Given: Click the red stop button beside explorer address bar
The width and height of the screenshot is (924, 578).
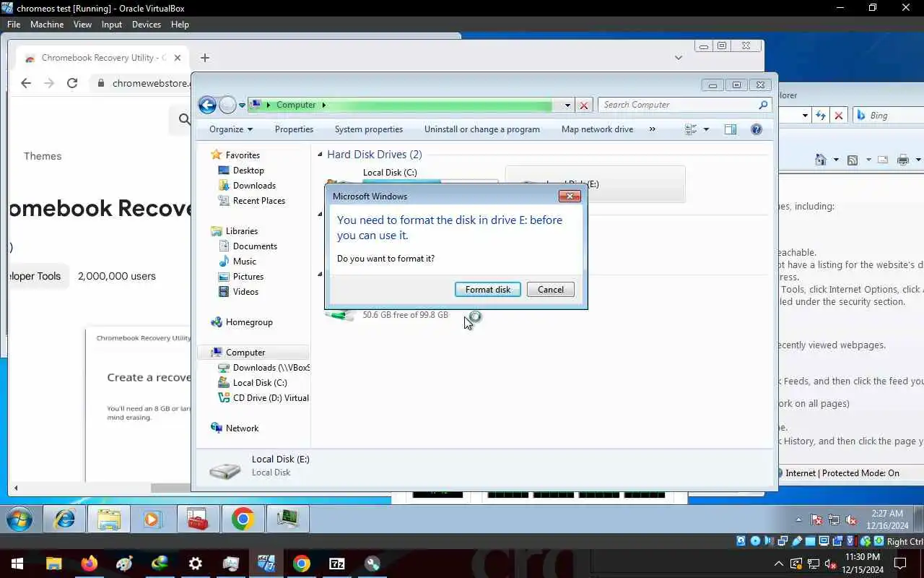Looking at the screenshot, I should (x=584, y=105).
